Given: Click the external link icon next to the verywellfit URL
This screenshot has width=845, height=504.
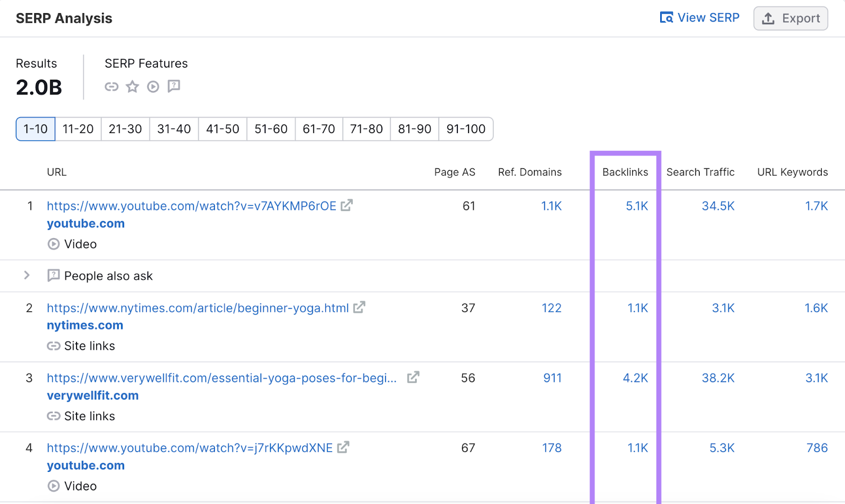Looking at the screenshot, I should 414,377.
